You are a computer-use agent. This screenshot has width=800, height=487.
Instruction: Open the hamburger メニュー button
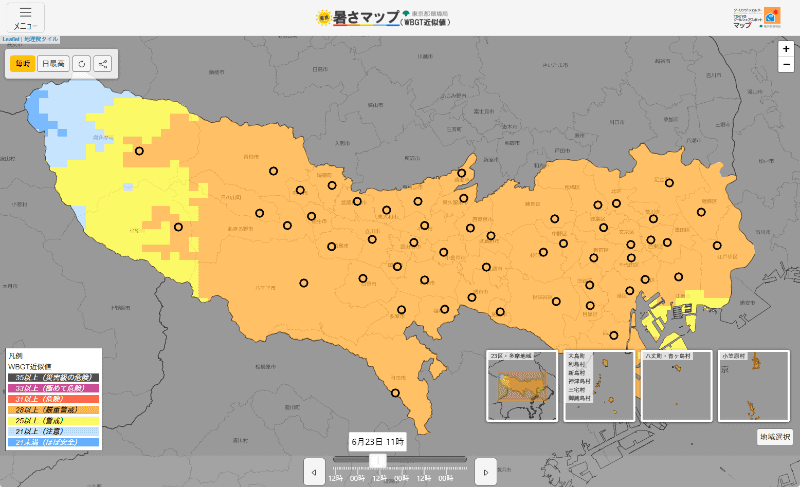coord(25,18)
